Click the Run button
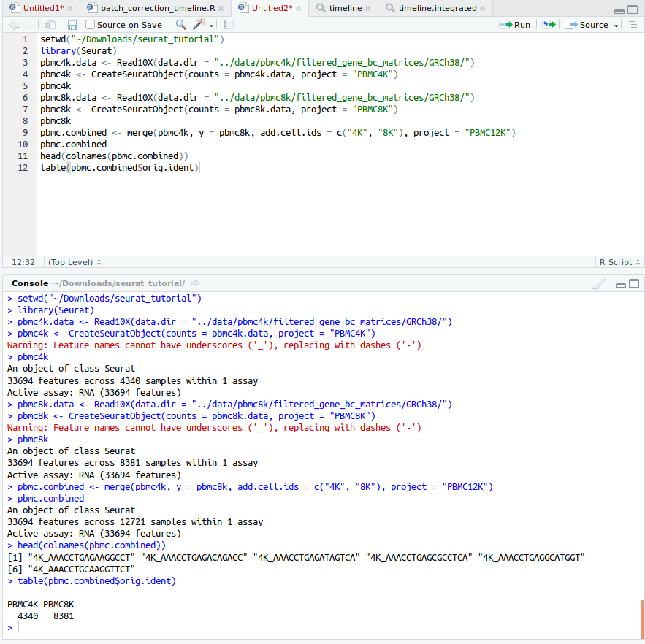The image size is (645, 644). pos(515,24)
